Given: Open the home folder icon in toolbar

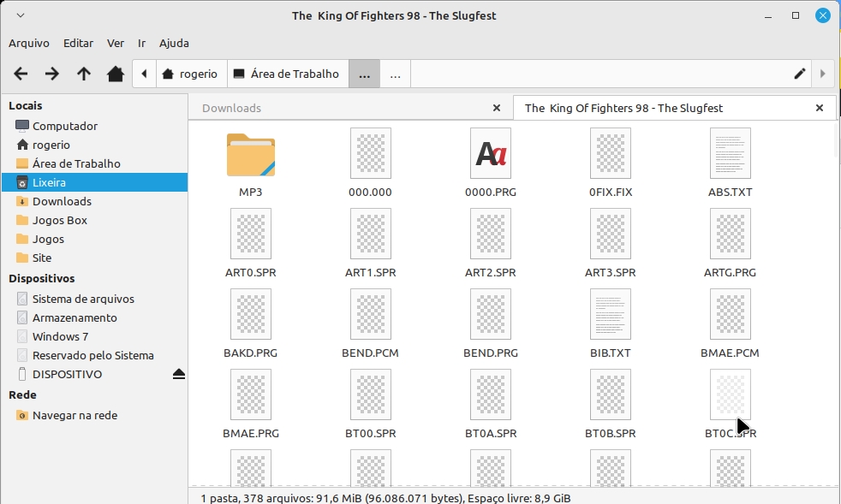Looking at the screenshot, I should 116,74.
